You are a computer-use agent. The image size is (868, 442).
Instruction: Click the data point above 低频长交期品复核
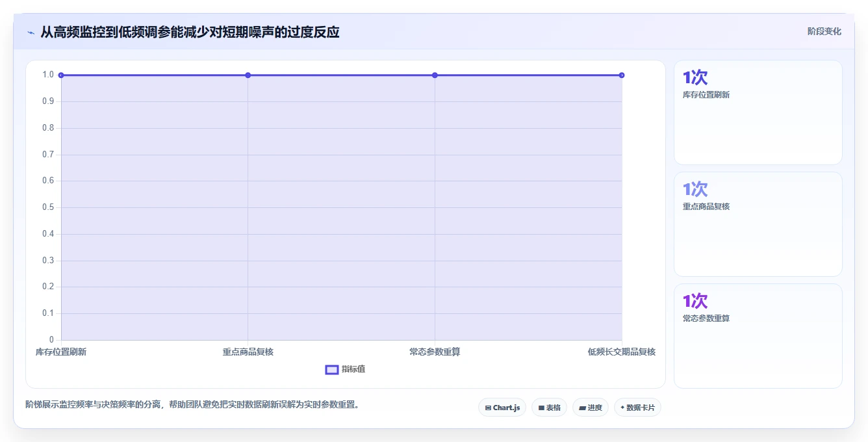coord(622,75)
